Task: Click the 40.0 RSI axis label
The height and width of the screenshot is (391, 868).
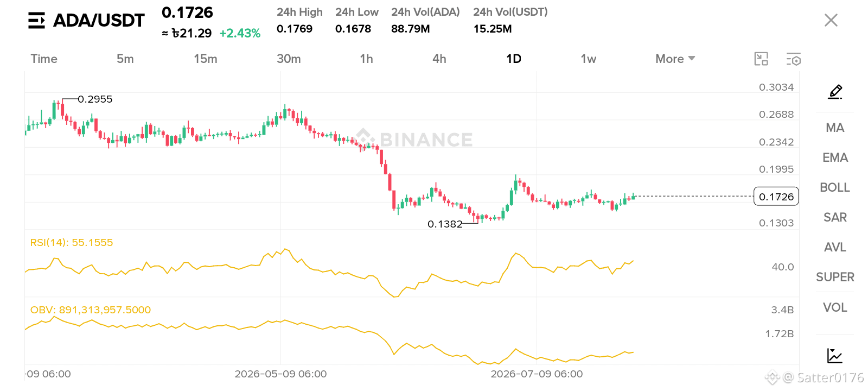Action: point(783,267)
